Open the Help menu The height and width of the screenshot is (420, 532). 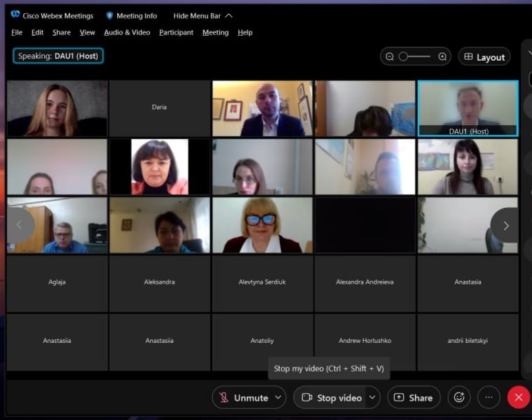pos(245,32)
